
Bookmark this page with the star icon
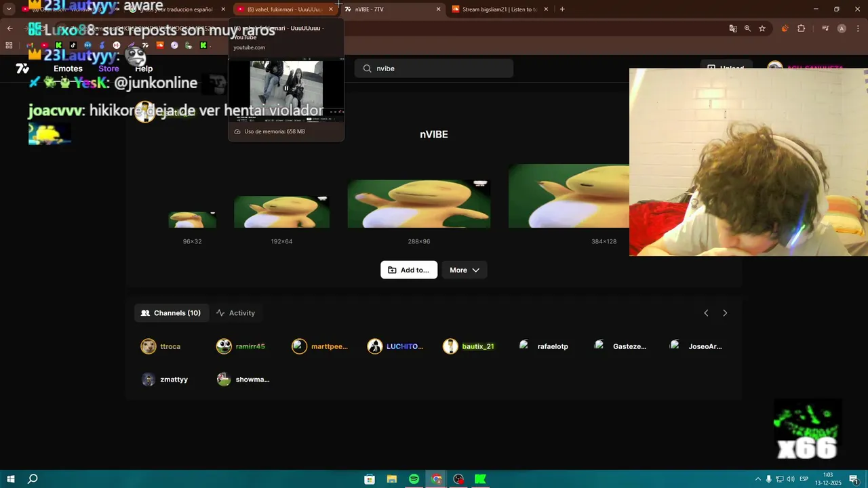(762, 28)
